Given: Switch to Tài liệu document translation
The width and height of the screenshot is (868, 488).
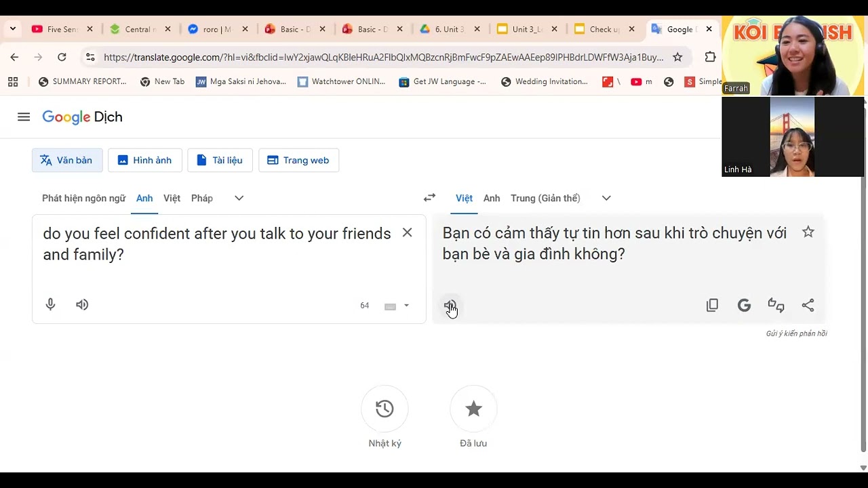Looking at the screenshot, I should pyautogui.click(x=220, y=160).
